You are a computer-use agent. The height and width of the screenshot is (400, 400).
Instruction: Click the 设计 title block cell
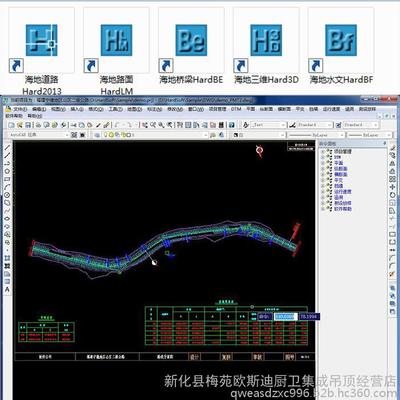tap(194, 357)
